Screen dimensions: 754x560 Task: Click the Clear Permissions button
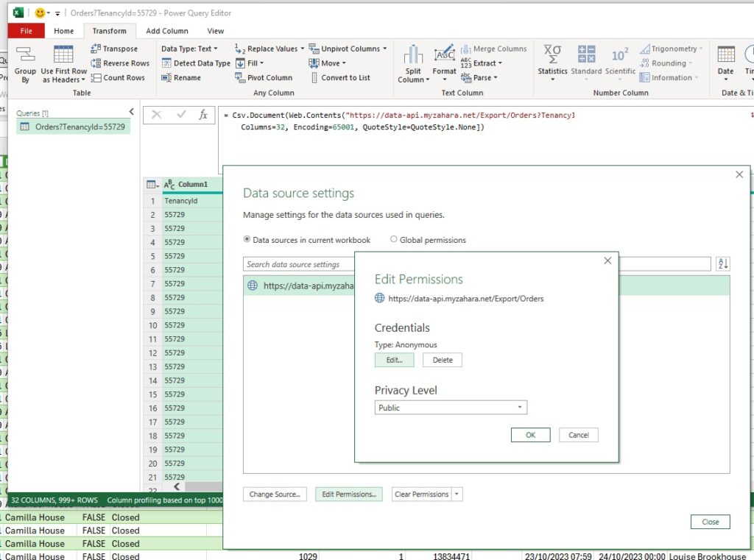[x=422, y=495]
